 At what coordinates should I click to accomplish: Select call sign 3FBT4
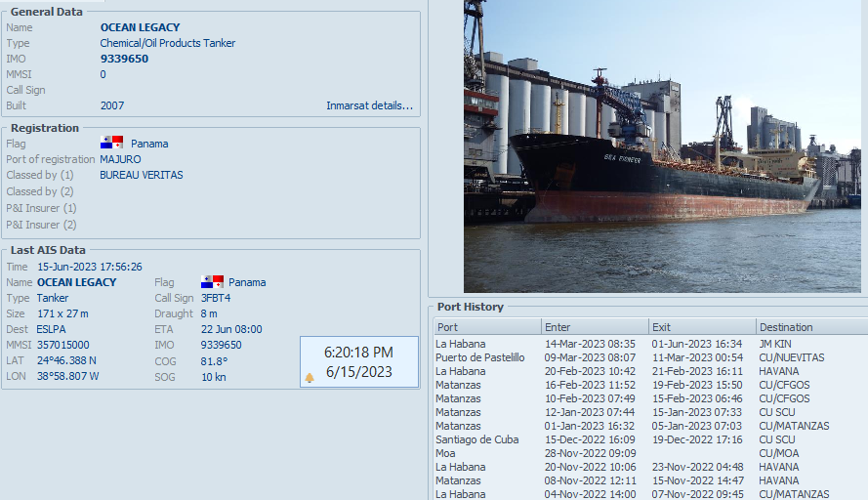tap(216, 298)
